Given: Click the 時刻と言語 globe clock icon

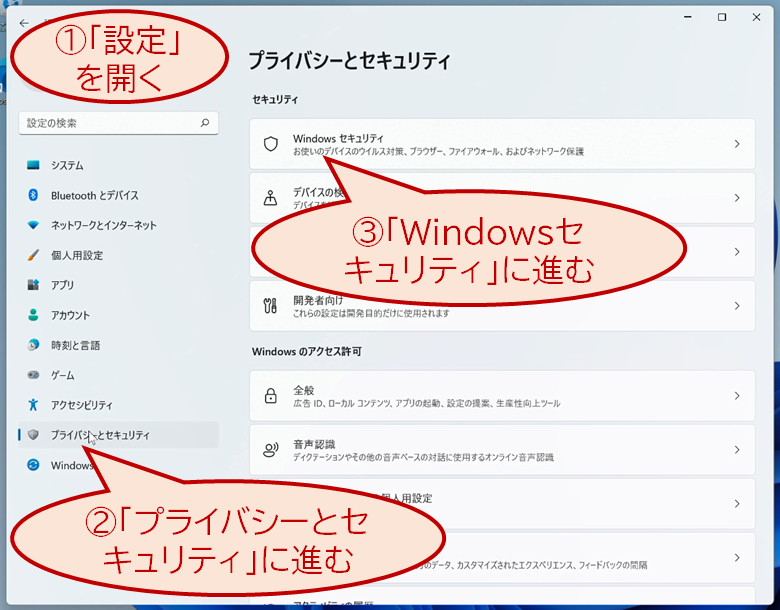Looking at the screenshot, I should [33, 345].
